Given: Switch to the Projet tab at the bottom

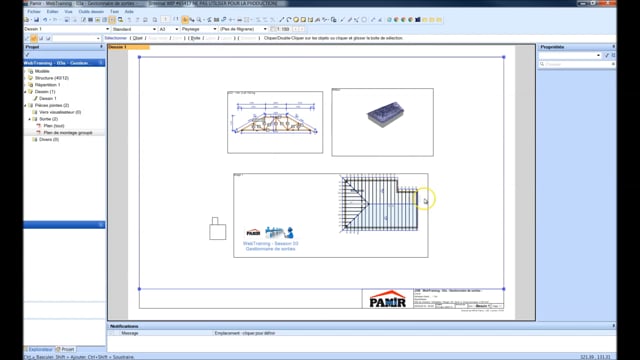Looking at the screenshot, I should point(66,349).
